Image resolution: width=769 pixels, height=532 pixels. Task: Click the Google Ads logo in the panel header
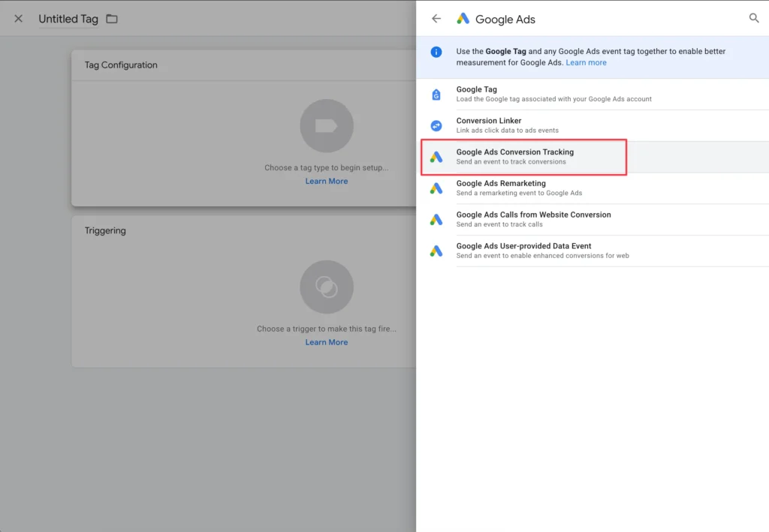[x=463, y=19]
